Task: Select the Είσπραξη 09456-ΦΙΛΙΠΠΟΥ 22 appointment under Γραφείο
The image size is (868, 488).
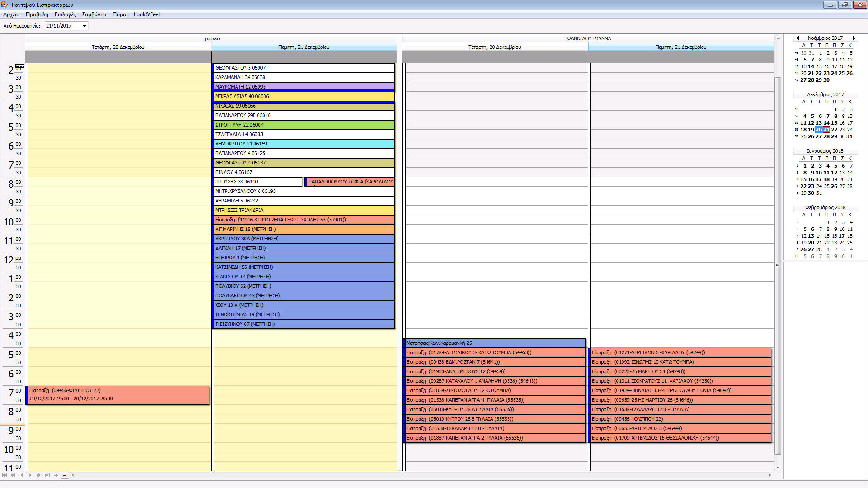Action: 118,395
